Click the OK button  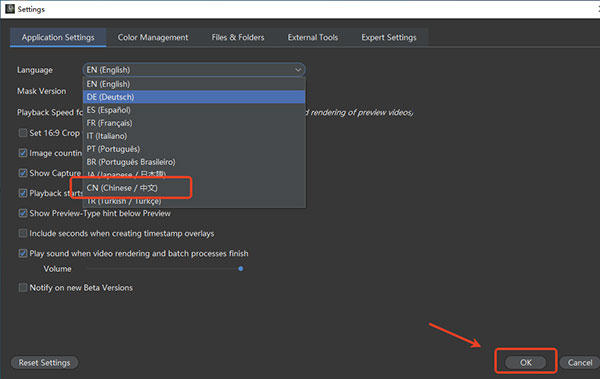click(x=525, y=363)
